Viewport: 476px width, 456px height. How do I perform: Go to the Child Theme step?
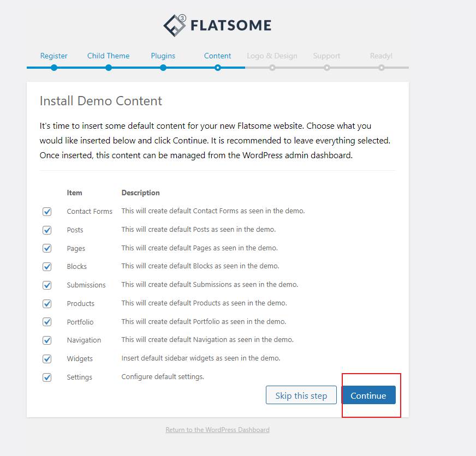[x=109, y=56]
